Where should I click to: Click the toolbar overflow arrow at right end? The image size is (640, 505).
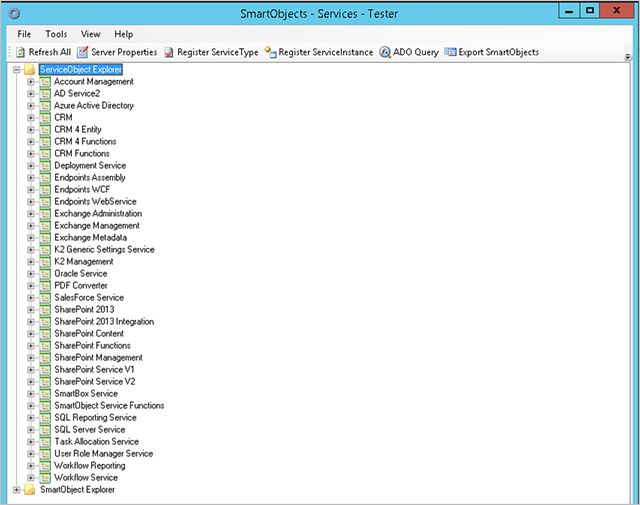pos(628,57)
